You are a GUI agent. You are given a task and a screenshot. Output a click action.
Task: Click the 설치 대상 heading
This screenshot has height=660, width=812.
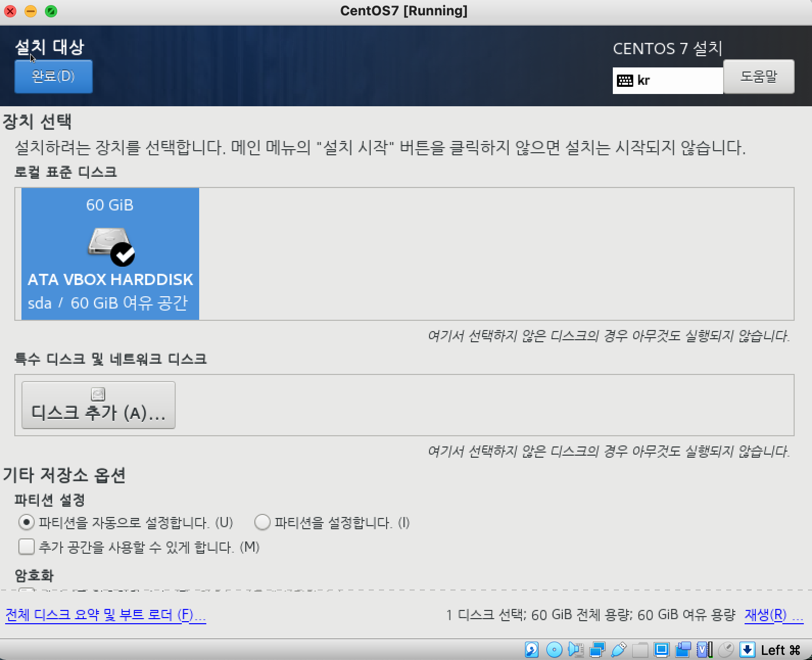50,47
